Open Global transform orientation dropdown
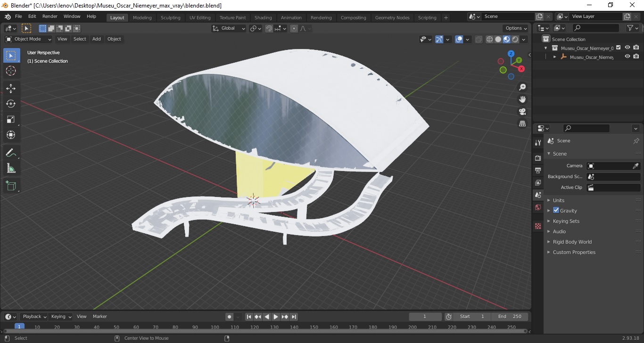Screen dimensions: 644x343 (229, 28)
